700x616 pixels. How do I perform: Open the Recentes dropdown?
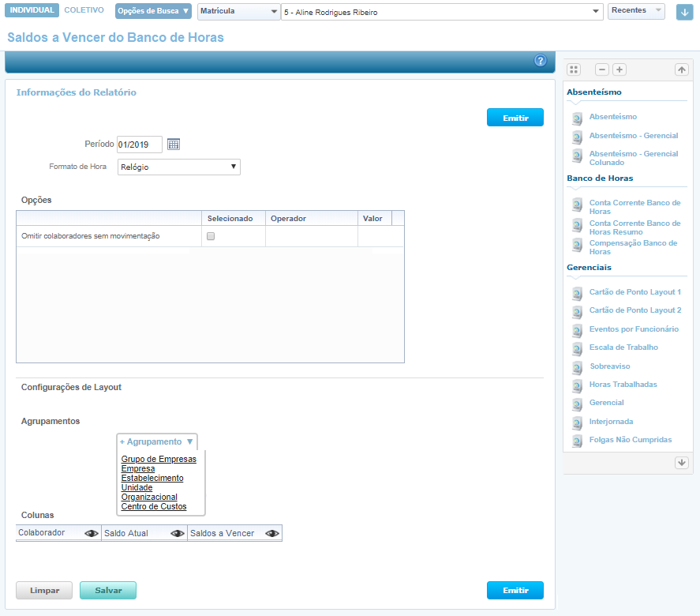pyautogui.click(x=635, y=11)
